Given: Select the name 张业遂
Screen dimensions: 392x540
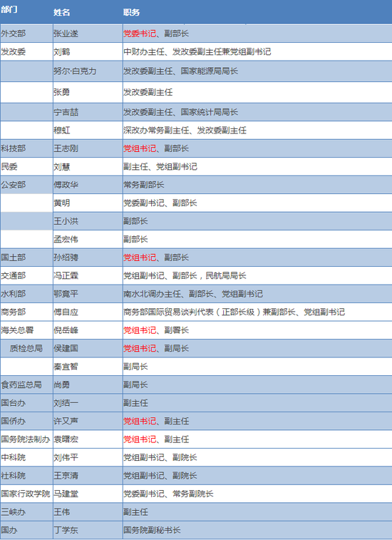Looking at the screenshot, I should [66, 34].
